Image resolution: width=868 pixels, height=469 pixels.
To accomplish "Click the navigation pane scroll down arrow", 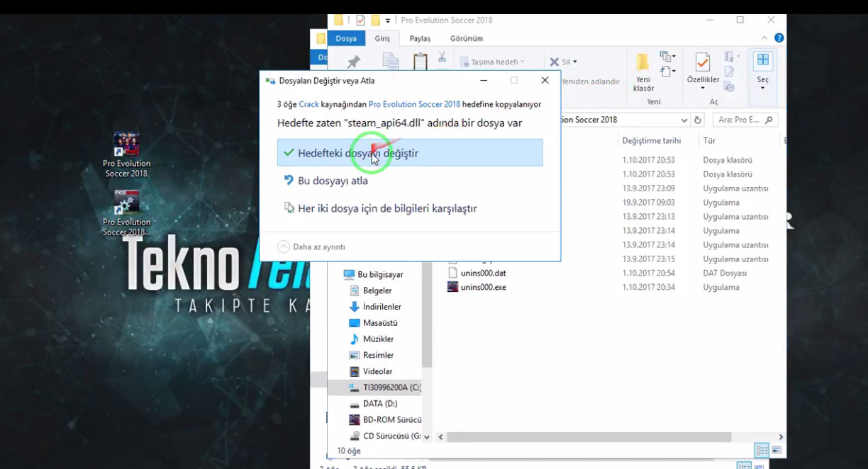I will (x=426, y=436).
